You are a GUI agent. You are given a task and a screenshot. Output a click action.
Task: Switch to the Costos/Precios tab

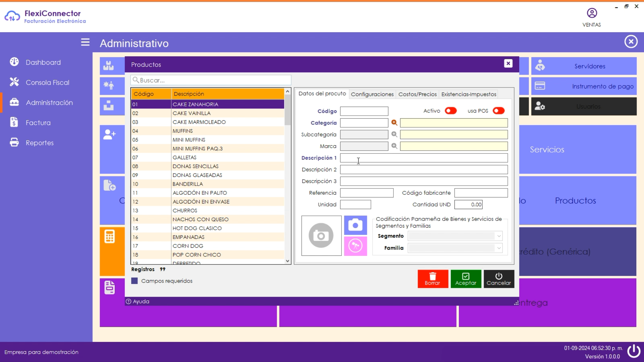point(417,94)
